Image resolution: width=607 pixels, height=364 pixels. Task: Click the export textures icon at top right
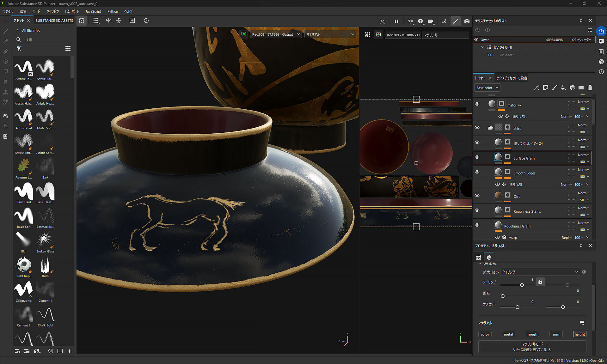(x=601, y=31)
